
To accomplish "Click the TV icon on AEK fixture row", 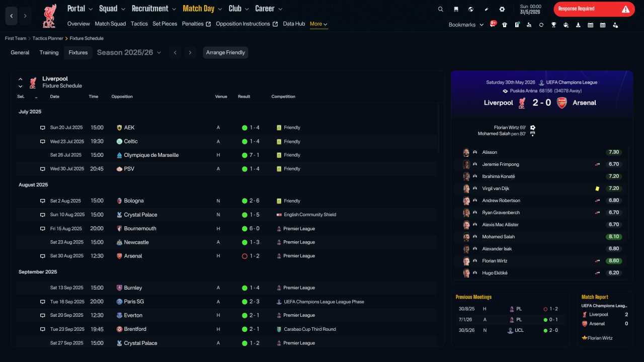I will click(43, 128).
